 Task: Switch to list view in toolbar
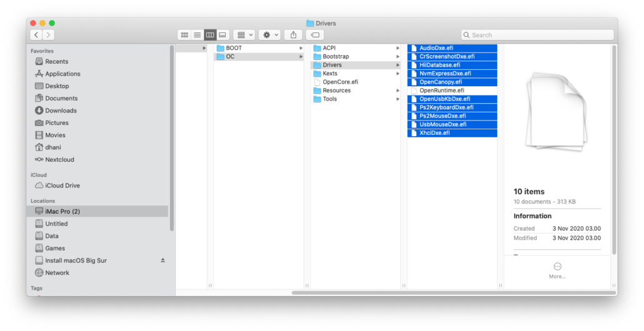point(197,35)
